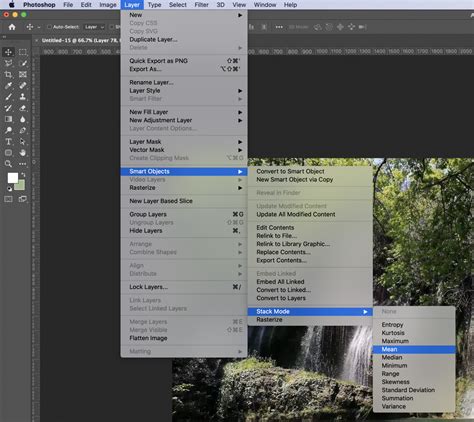Open the Auto-Select Layer dropdown
This screenshot has width=474, height=422.
click(94, 27)
